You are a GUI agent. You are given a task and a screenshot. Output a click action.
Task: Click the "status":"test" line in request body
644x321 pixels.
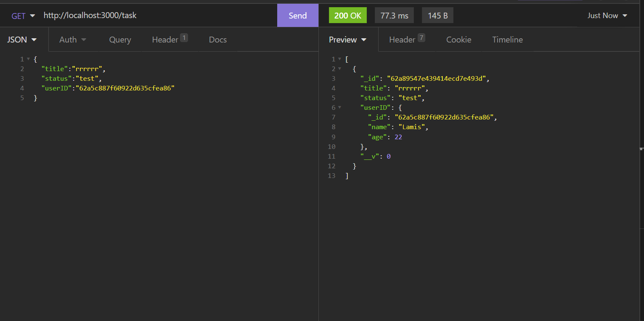pyautogui.click(x=72, y=79)
